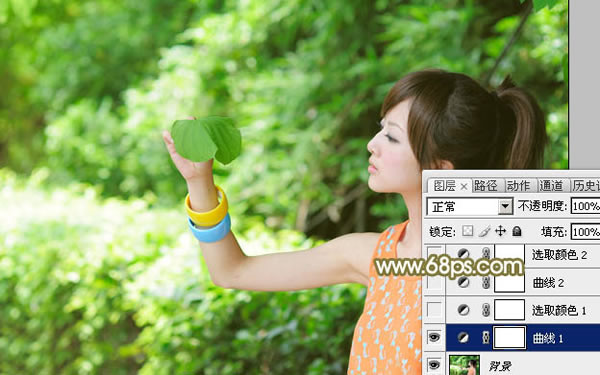Viewport: 600px width, 375px height.
Task: Hide the 曲线 1 layer
Action: click(x=434, y=337)
